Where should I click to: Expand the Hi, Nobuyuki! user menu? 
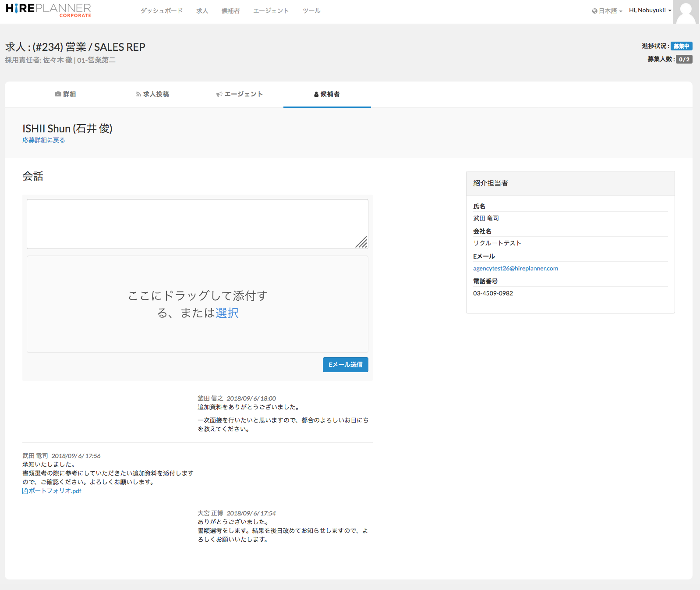(650, 11)
